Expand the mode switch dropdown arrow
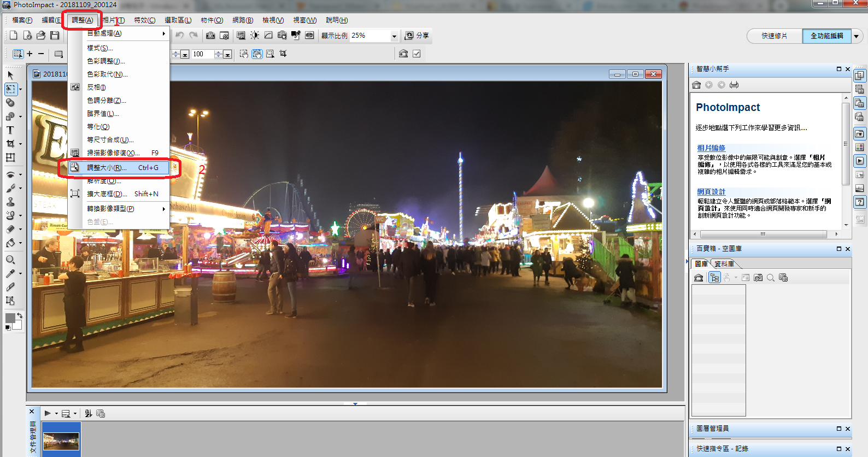 857,36
